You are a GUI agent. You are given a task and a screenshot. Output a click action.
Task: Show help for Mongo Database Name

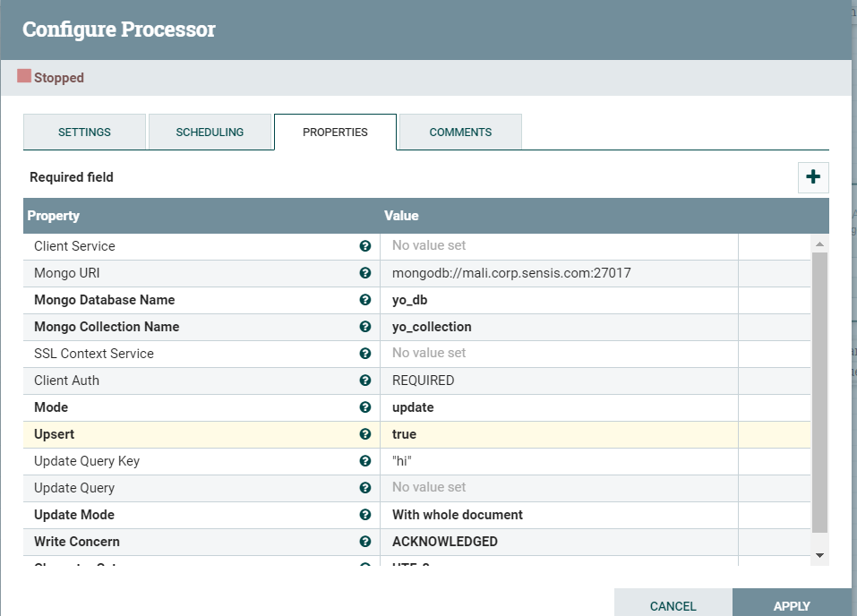365,300
